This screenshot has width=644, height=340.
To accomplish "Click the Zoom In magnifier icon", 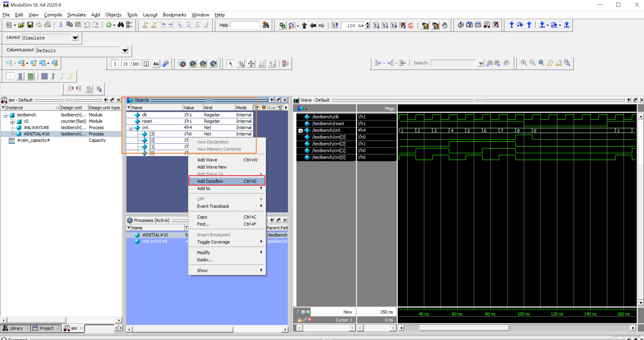I will tap(524, 63).
